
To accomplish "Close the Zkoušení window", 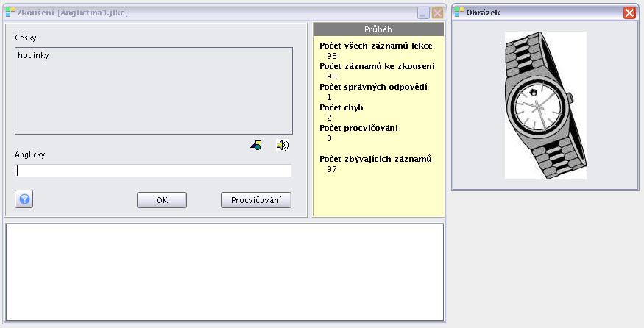I will [x=438, y=13].
